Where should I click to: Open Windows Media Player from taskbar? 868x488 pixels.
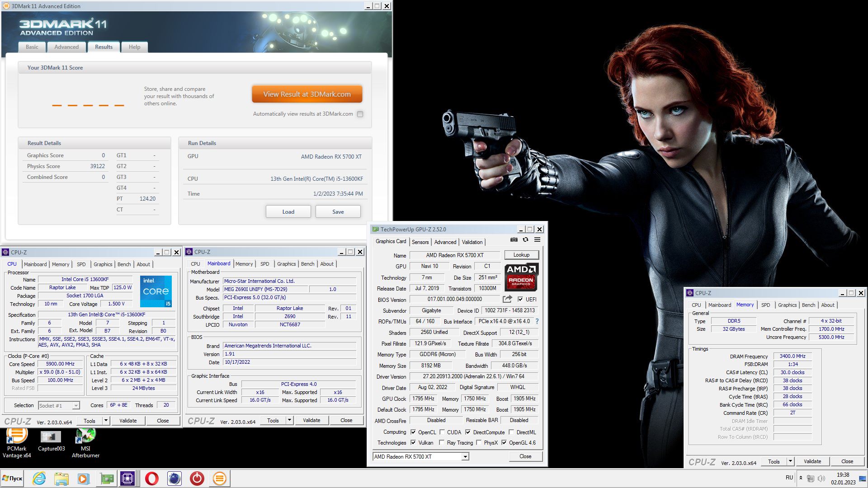click(83, 479)
